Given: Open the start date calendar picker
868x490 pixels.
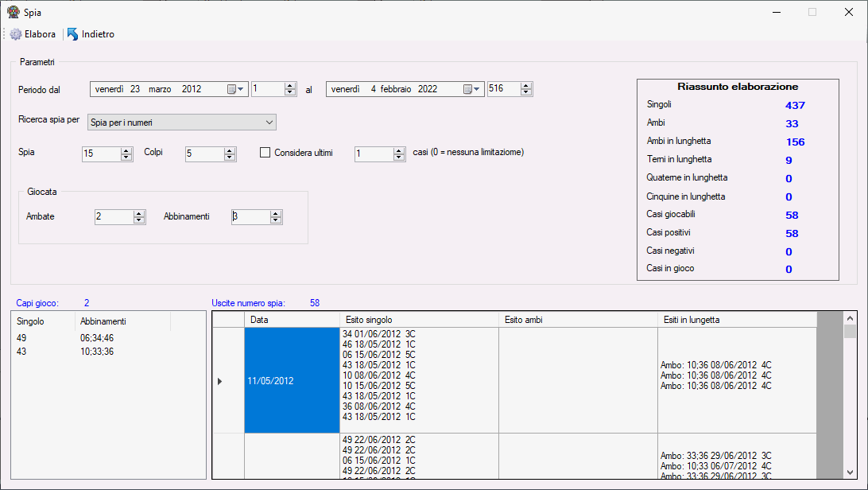Looking at the screenshot, I should click(236, 89).
